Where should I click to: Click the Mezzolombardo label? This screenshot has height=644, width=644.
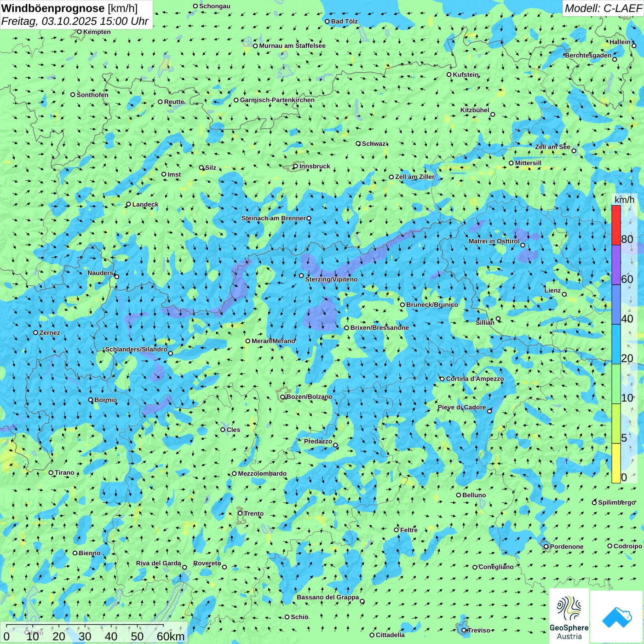[262, 473]
